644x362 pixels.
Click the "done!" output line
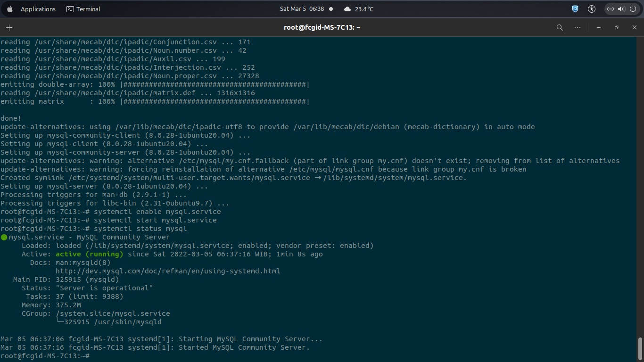[x=11, y=118]
